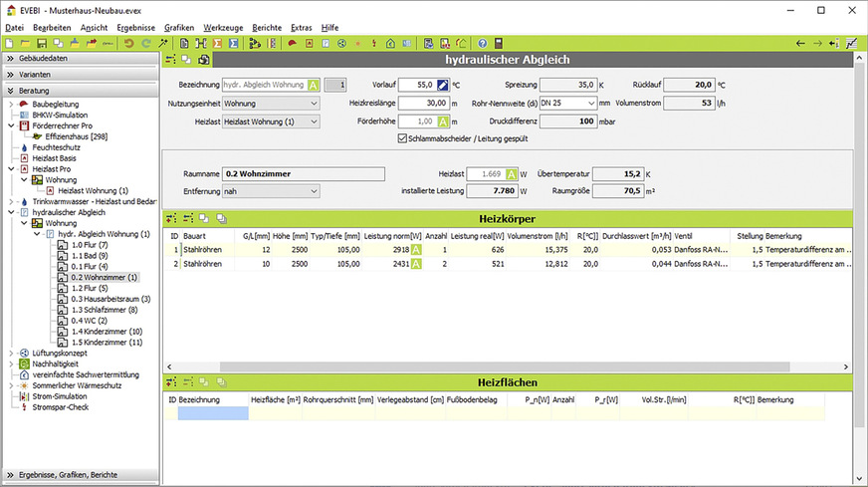Click the sun icon in the toolbar

[x=358, y=43]
